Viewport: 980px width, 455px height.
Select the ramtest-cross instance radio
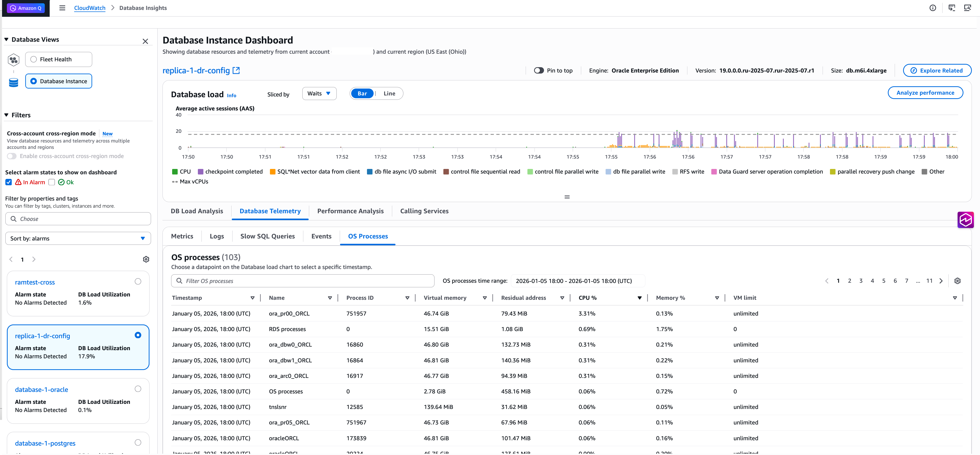coord(138,281)
